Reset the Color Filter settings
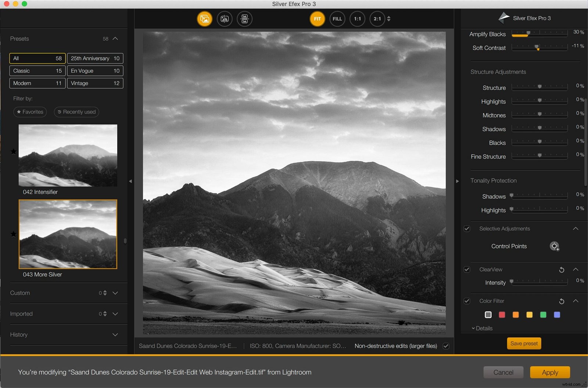 pos(562,301)
